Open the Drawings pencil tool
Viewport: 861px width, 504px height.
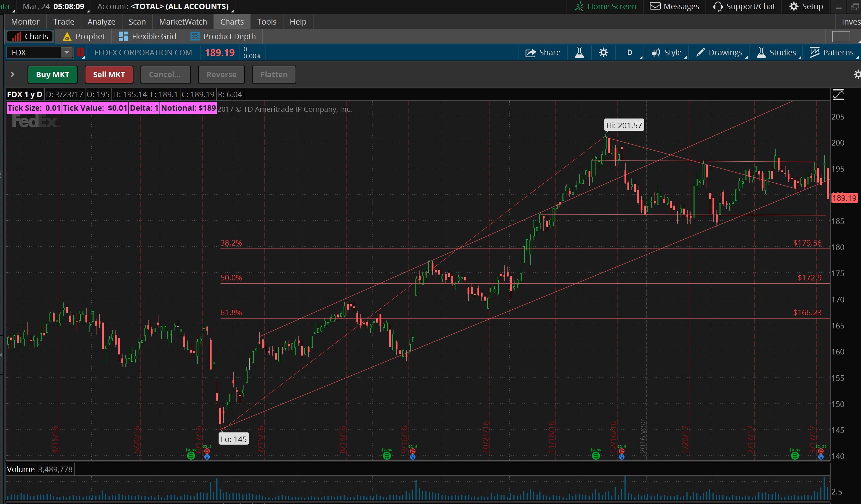pyautogui.click(x=719, y=52)
